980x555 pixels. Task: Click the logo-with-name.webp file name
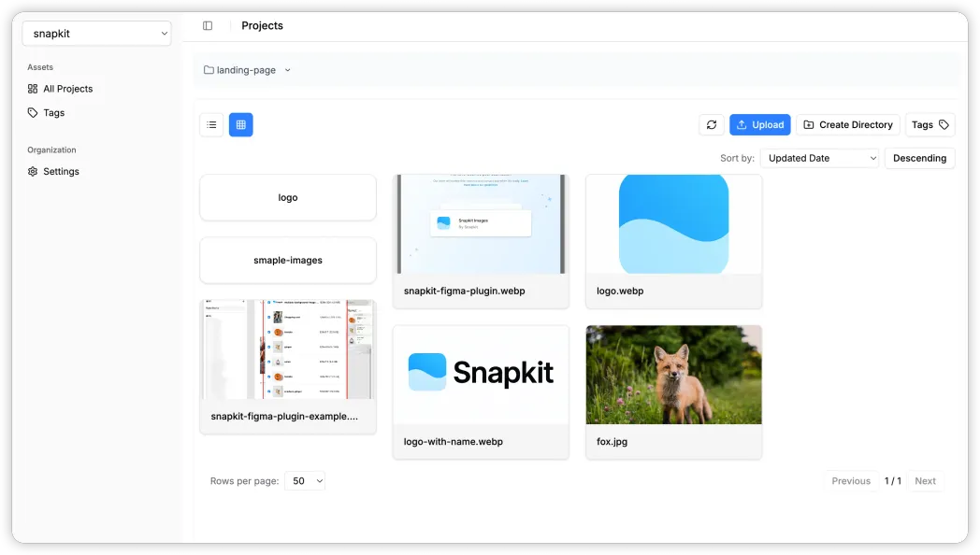click(x=454, y=441)
